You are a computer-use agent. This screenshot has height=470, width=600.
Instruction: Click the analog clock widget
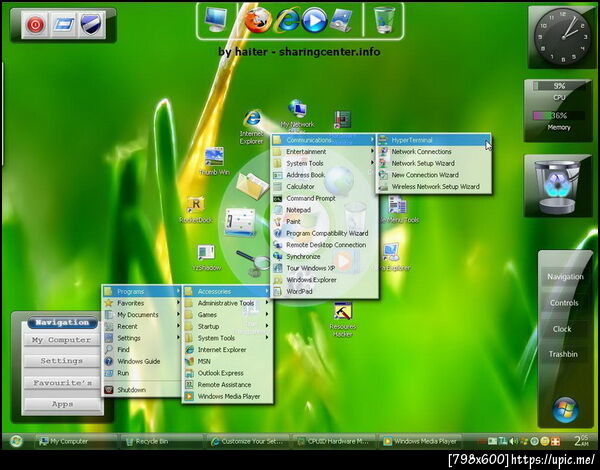tap(562, 37)
